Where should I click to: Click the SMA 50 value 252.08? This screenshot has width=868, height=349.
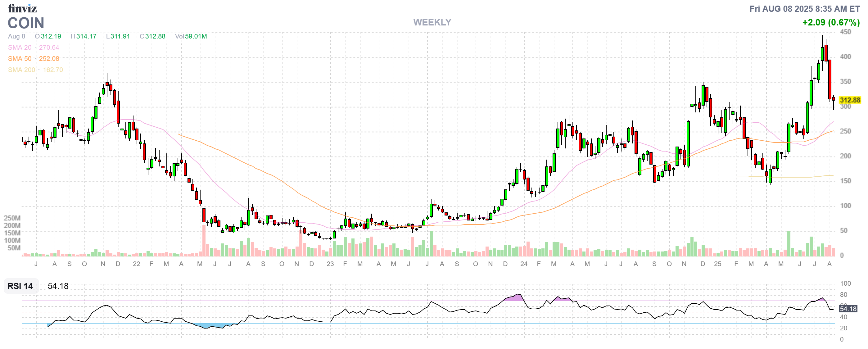click(x=49, y=59)
